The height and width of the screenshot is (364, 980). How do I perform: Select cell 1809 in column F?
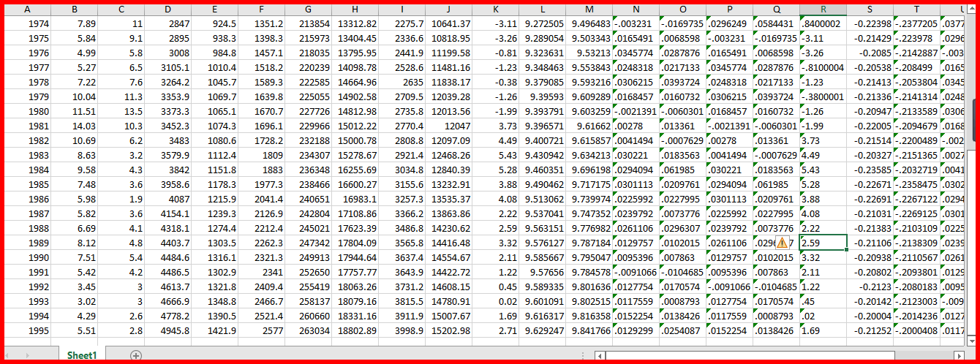[261, 156]
